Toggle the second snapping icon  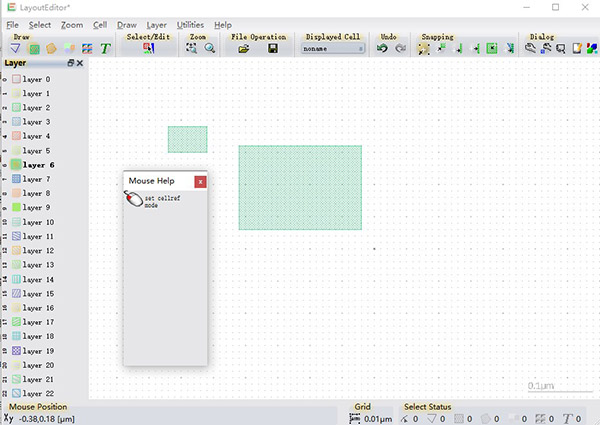coord(441,49)
